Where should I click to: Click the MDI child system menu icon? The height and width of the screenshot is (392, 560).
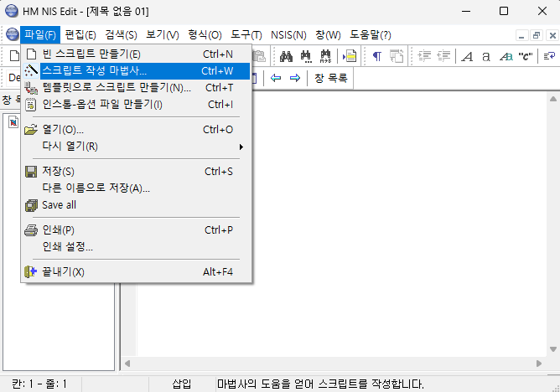pyautogui.click(x=12, y=34)
